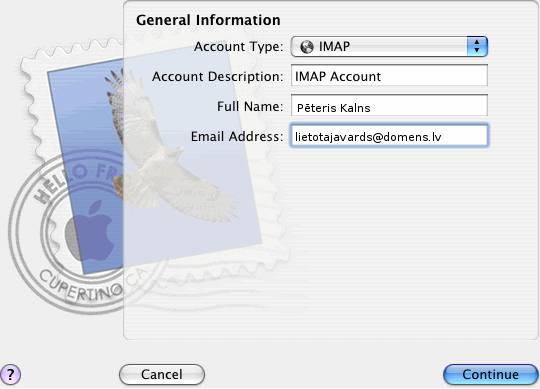The image size is (540, 389).
Task: Click the Email Address label
Action: 237,137
